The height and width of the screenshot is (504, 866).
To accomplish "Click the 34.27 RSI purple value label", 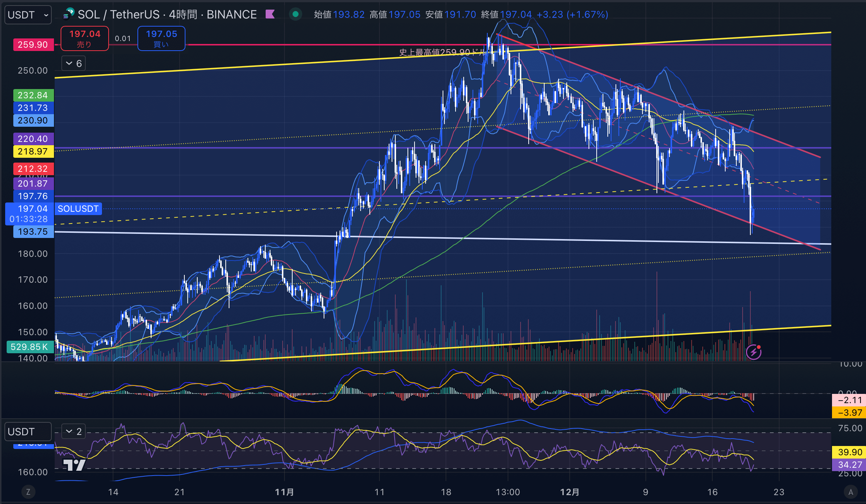I will (849, 465).
